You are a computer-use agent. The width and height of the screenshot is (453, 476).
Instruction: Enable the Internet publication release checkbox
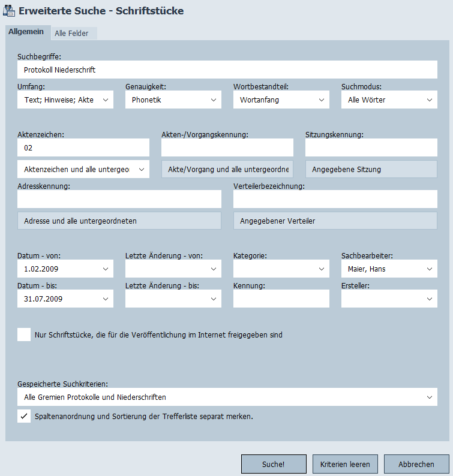click(24, 335)
